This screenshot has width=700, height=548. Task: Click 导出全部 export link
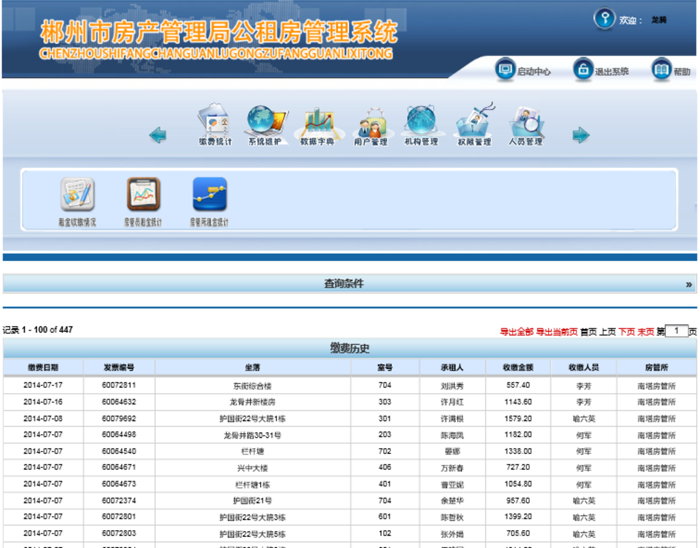coord(517,331)
